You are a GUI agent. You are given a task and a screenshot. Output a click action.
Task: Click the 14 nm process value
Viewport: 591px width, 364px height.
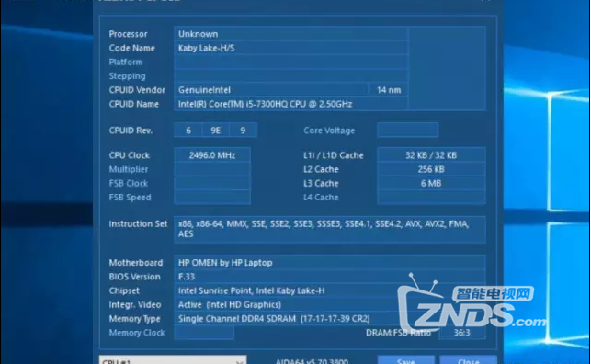389,90
